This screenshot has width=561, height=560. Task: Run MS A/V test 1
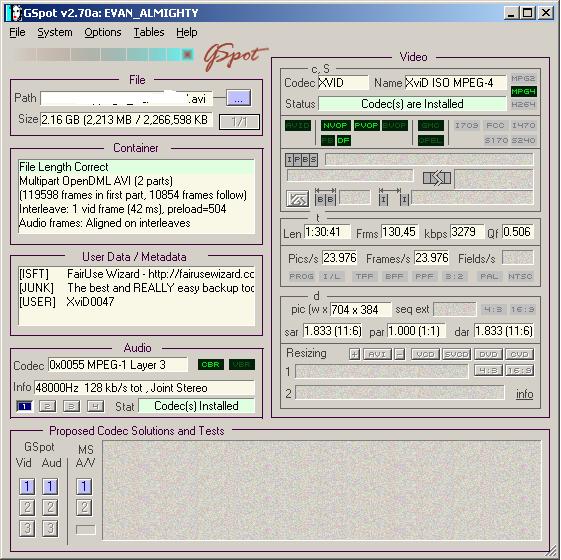coord(84,486)
